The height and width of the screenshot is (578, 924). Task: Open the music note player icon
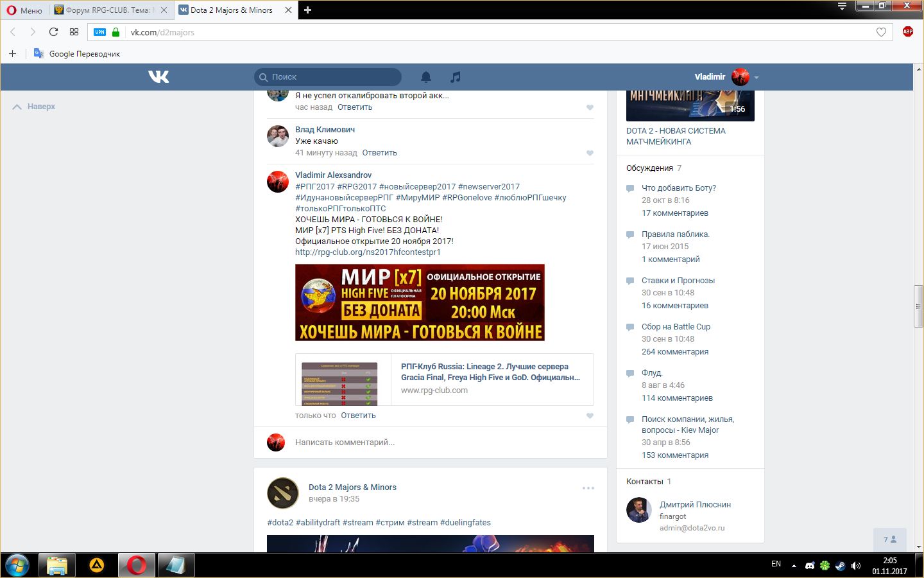click(x=455, y=77)
